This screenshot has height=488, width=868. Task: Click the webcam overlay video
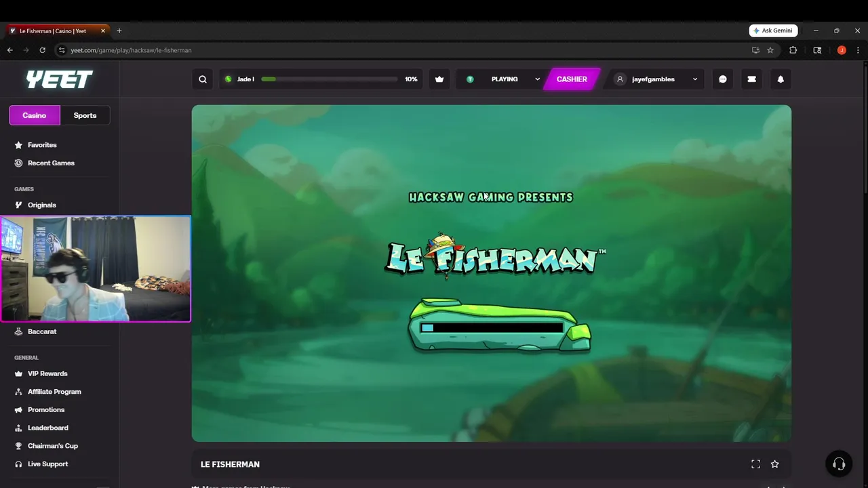[96, 269]
